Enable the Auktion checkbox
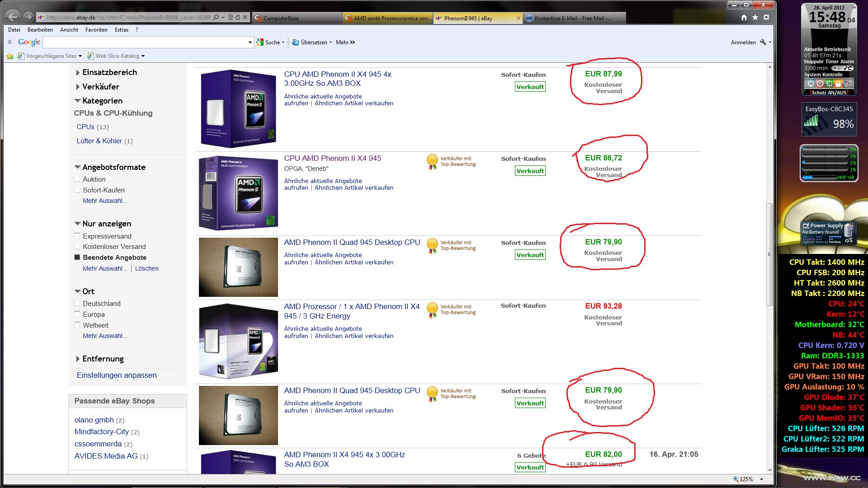The image size is (868, 488). [x=77, y=179]
